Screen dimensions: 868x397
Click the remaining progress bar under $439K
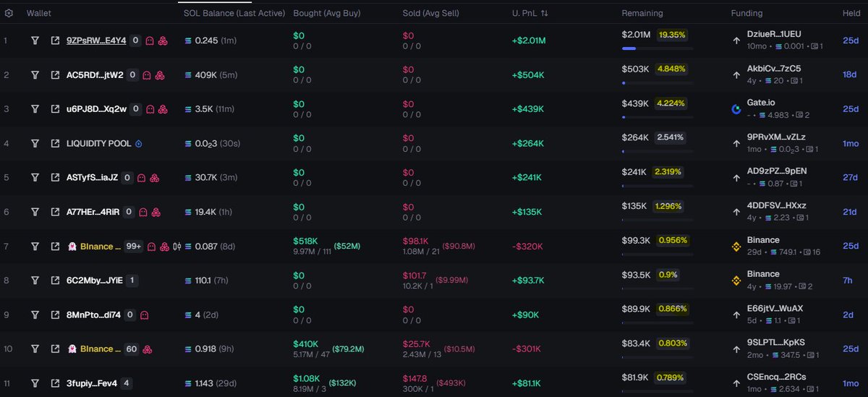[x=657, y=117]
